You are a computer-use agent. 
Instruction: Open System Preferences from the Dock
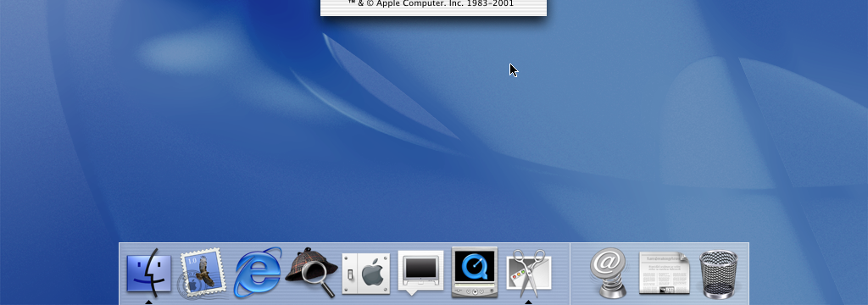(x=366, y=274)
